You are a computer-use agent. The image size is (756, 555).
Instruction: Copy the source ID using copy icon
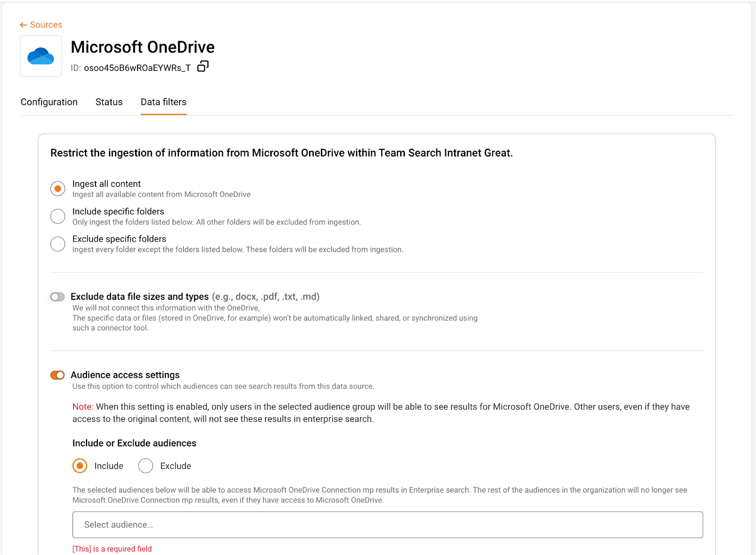tap(203, 67)
